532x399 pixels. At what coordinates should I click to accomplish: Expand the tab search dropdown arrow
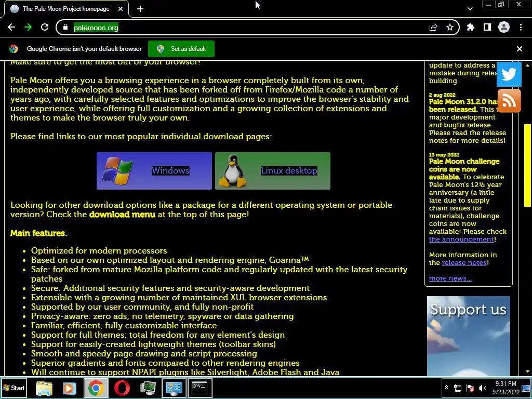470,9
